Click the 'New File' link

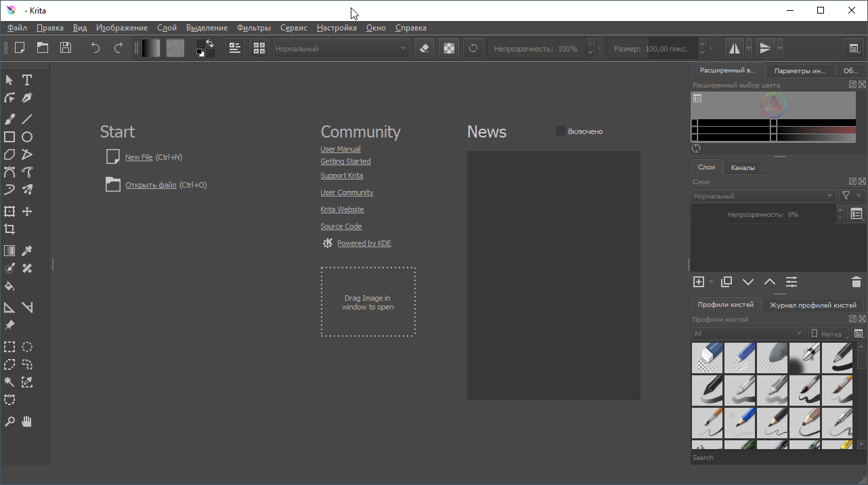click(x=139, y=157)
